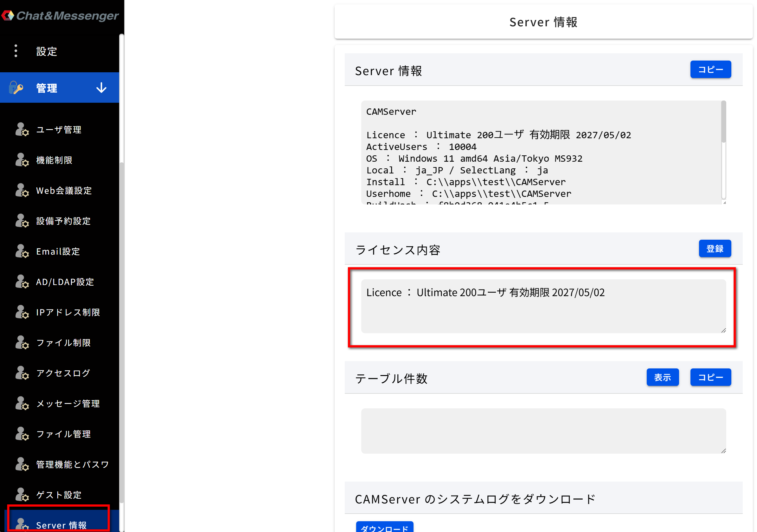The height and width of the screenshot is (532, 757).
Task: Open the three-dot settings menu icon
Action: click(x=16, y=51)
